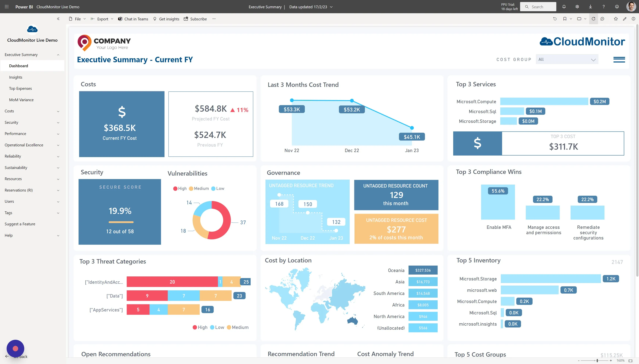
Task: Click the Subscribe button
Action: point(195,19)
